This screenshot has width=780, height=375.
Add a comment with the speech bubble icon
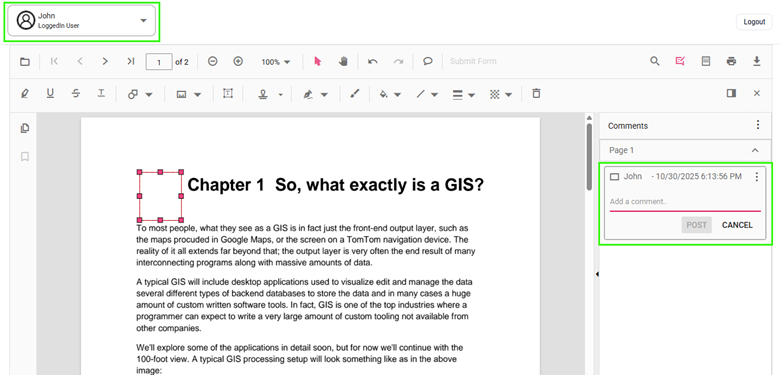click(427, 61)
